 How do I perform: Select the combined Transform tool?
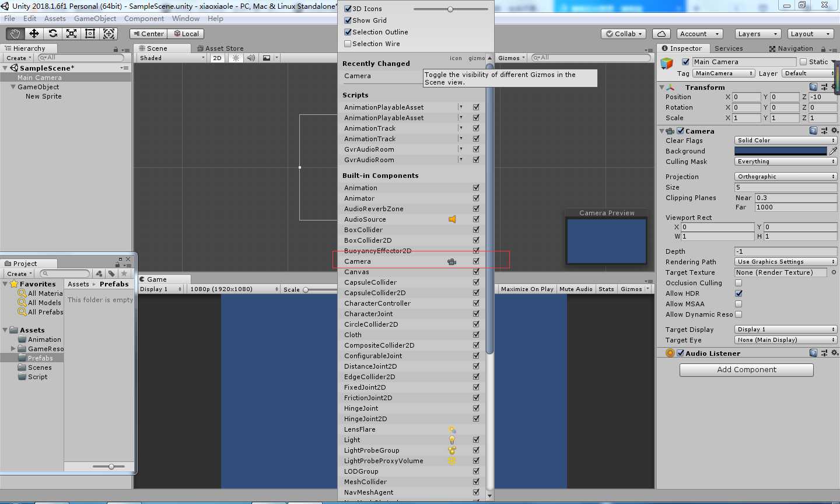coord(108,34)
